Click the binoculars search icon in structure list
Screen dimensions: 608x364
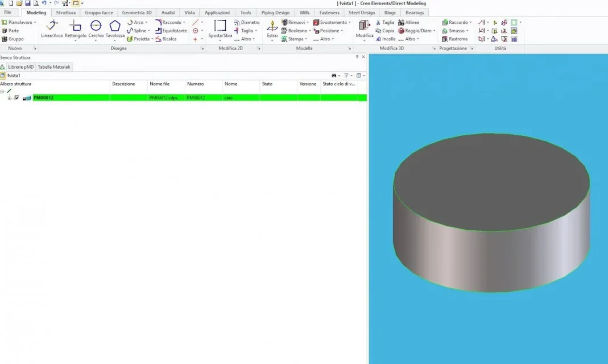click(x=334, y=76)
